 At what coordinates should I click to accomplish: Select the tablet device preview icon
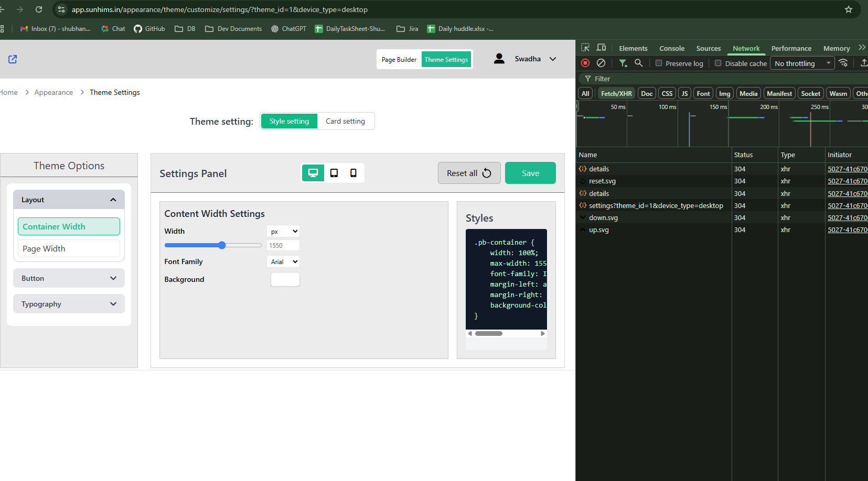click(x=334, y=173)
